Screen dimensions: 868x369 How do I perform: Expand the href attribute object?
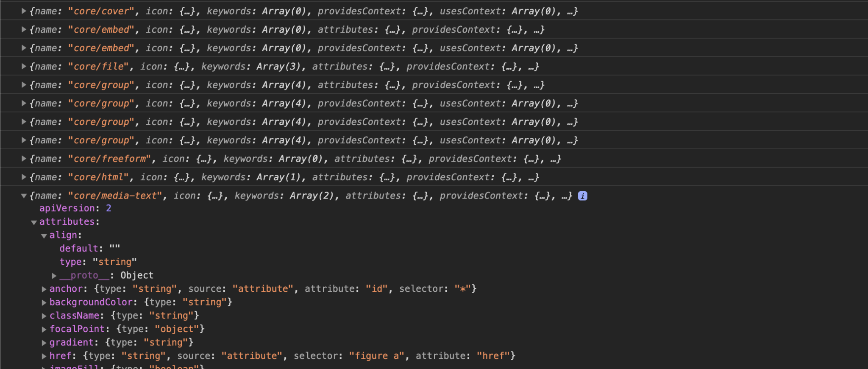coord(44,356)
